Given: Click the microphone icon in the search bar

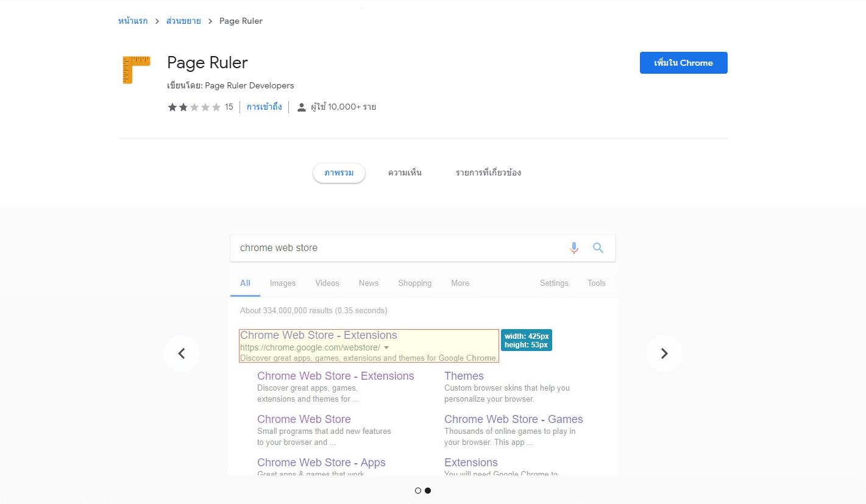Looking at the screenshot, I should click(573, 248).
